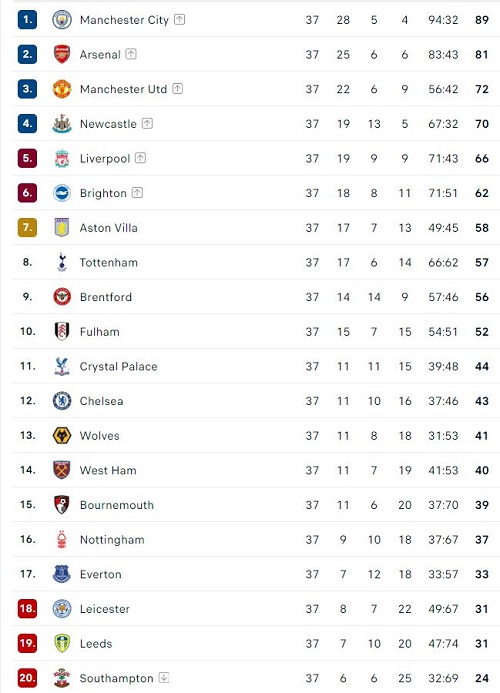Screen dimensions: 500x693
Task: Click the Everton club crest
Action: [x=62, y=574]
